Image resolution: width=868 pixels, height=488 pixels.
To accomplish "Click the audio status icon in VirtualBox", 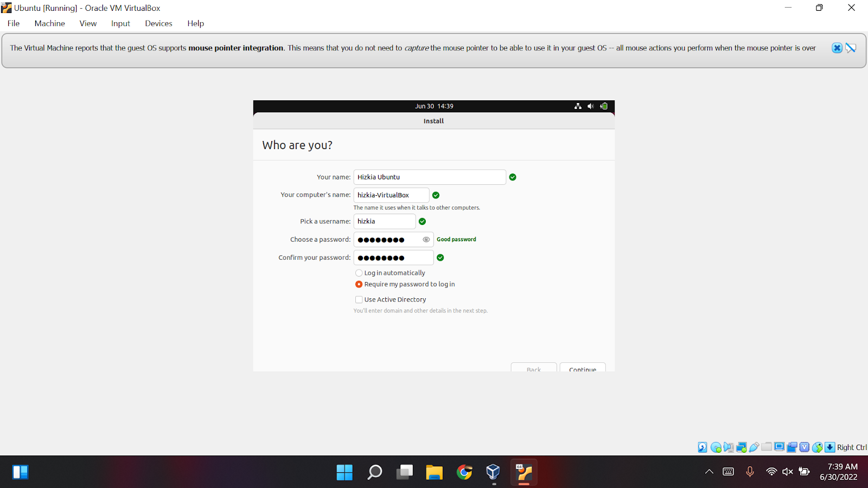I will click(729, 447).
